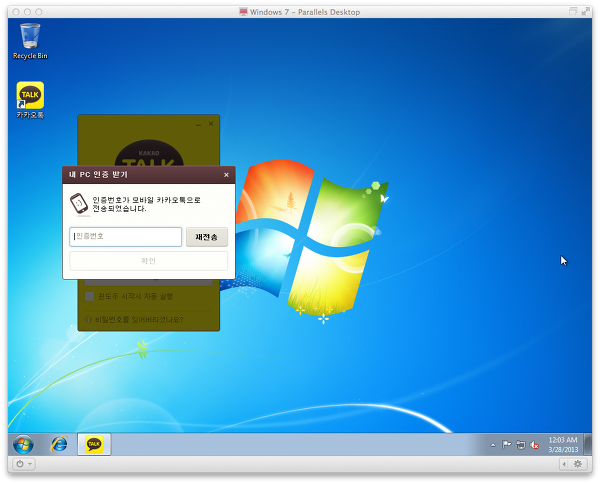This screenshot has width=600, height=484.
Task: Toggle 윈도우 시작시 자동 실행 checkbox
Action: (90, 296)
